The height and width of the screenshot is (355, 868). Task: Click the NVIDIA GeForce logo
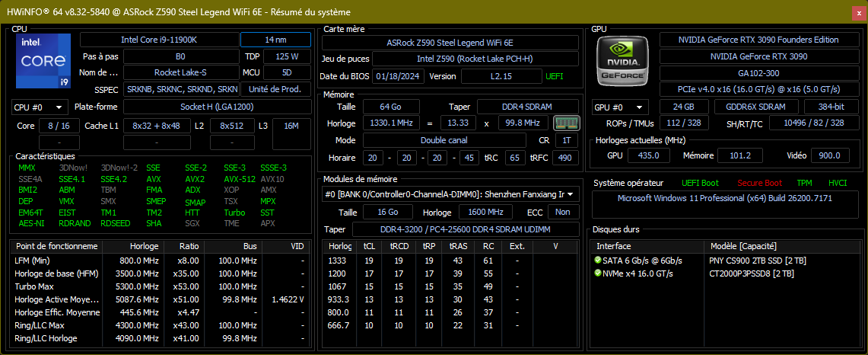pos(624,60)
